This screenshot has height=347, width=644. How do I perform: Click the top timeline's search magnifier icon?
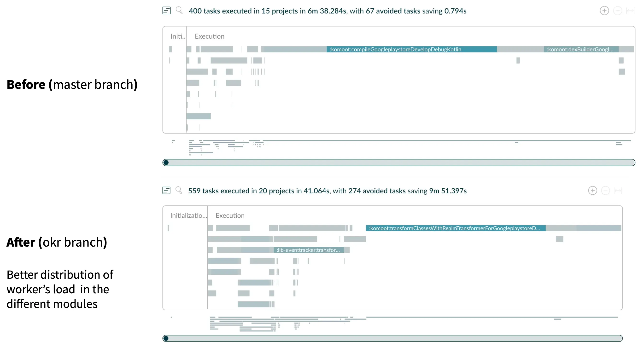tap(179, 11)
